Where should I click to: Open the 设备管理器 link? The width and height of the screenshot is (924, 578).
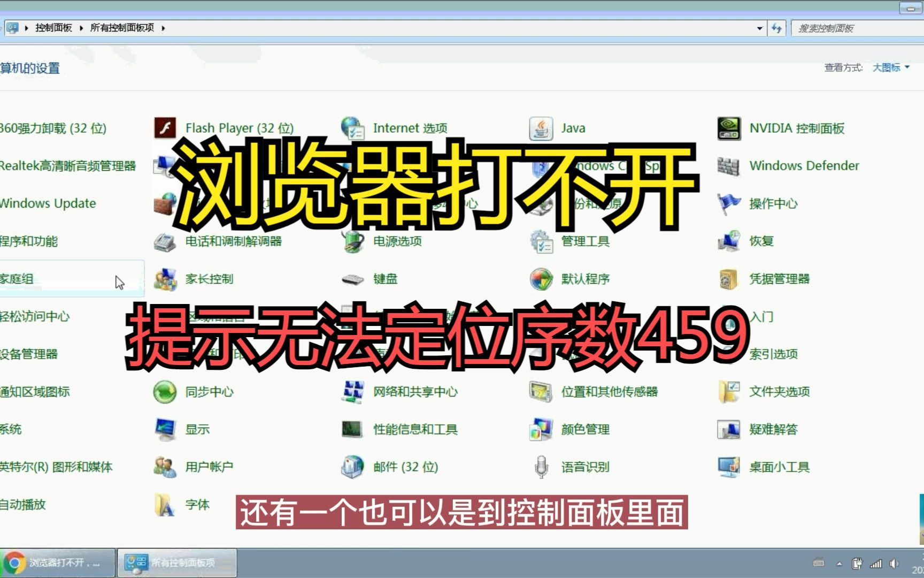pos(29,354)
